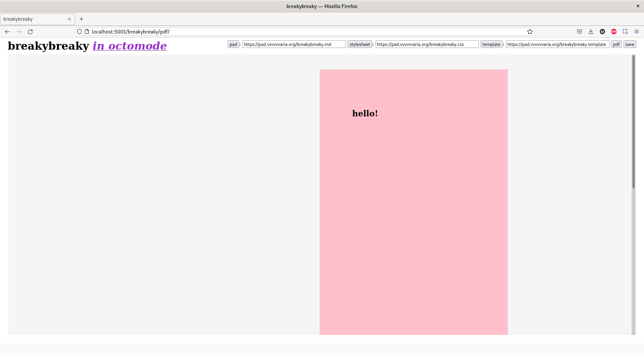The width and height of the screenshot is (644, 353).
Task: Select the breakybreaky browser tab
Action: (x=34, y=19)
